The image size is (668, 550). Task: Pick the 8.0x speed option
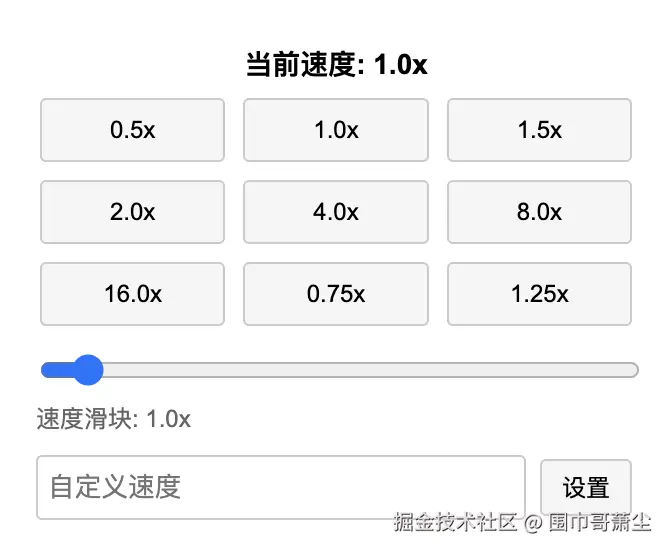click(539, 212)
